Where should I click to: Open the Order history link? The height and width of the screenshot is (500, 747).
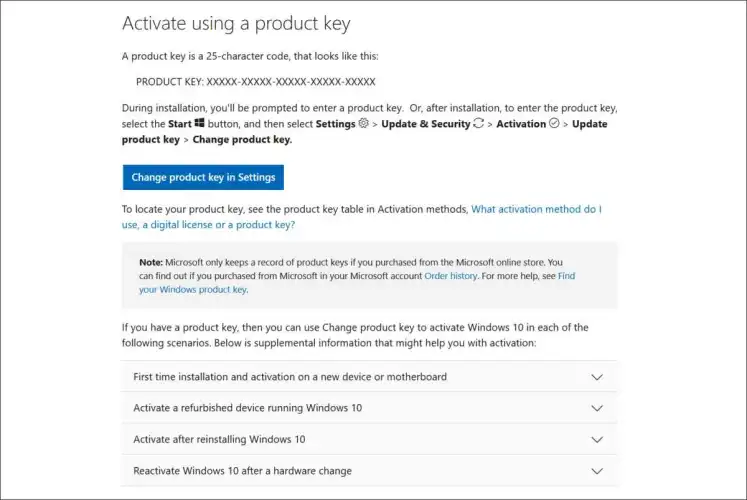[x=451, y=275]
